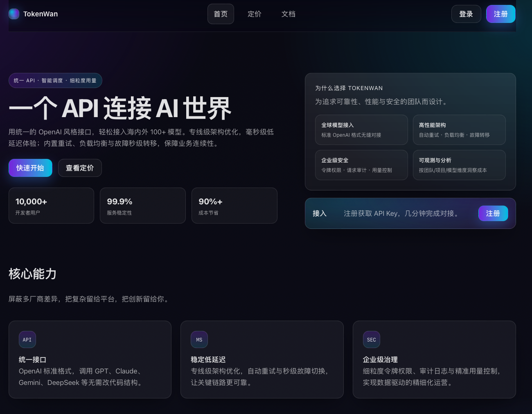Click 注册 button in the 接入 banner

[x=493, y=213]
